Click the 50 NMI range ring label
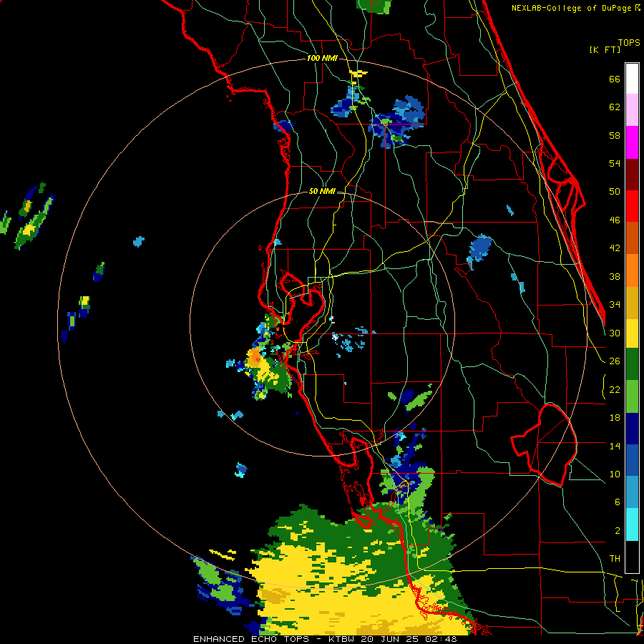Viewport: 644px width, 644px height. pos(322,191)
